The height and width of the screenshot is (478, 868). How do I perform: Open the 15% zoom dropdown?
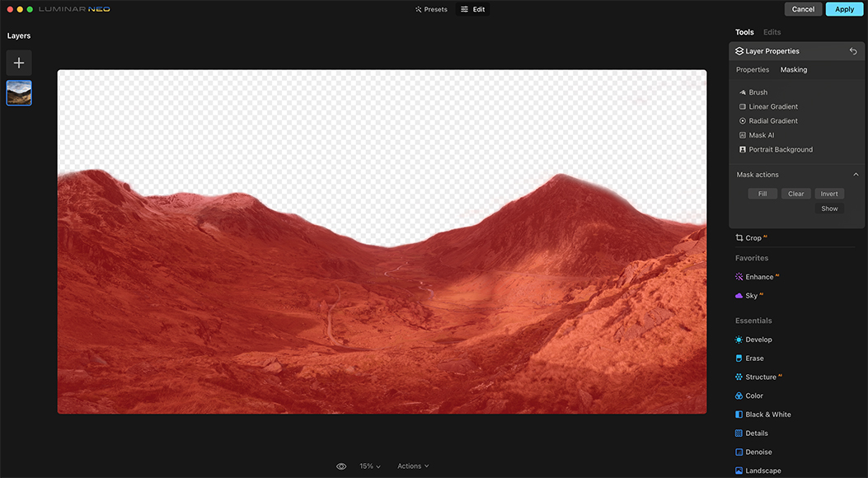pyautogui.click(x=370, y=466)
